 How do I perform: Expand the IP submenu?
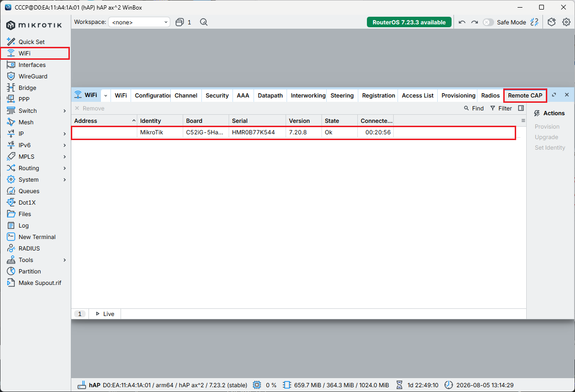click(x=65, y=134)
